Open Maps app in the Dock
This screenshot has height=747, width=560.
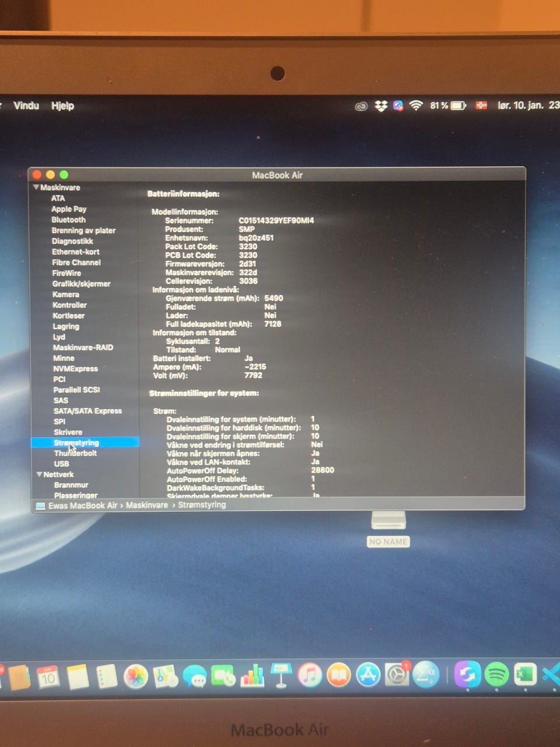pos(165,677)
